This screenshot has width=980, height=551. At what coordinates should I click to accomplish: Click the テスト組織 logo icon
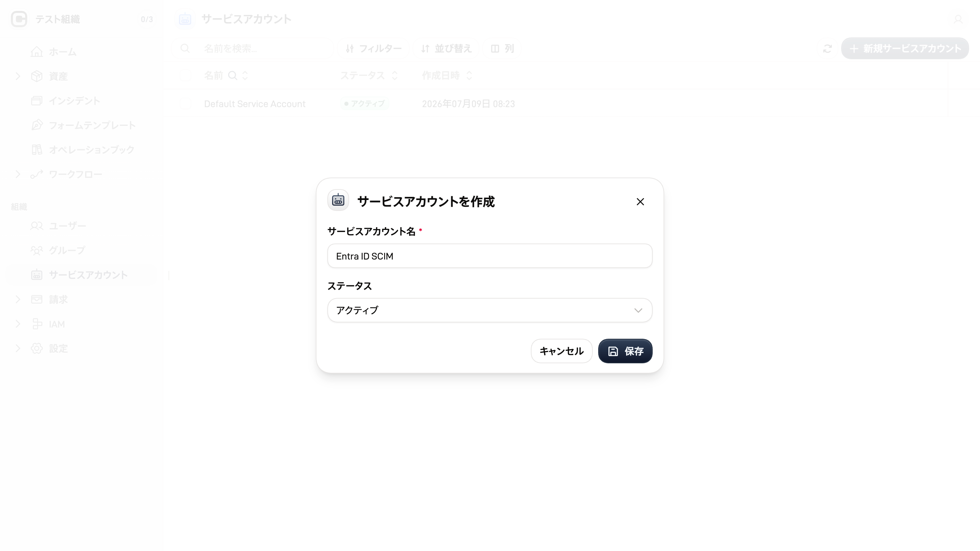pos(19,19)
